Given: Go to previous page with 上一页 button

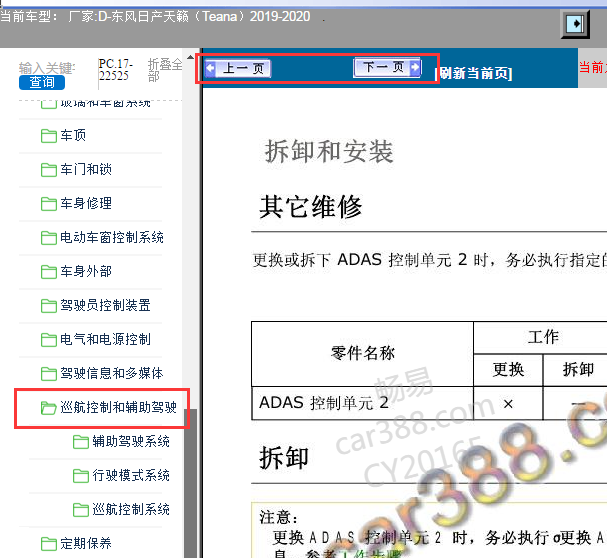Looking at the screenshot, I should click(238, 69).
